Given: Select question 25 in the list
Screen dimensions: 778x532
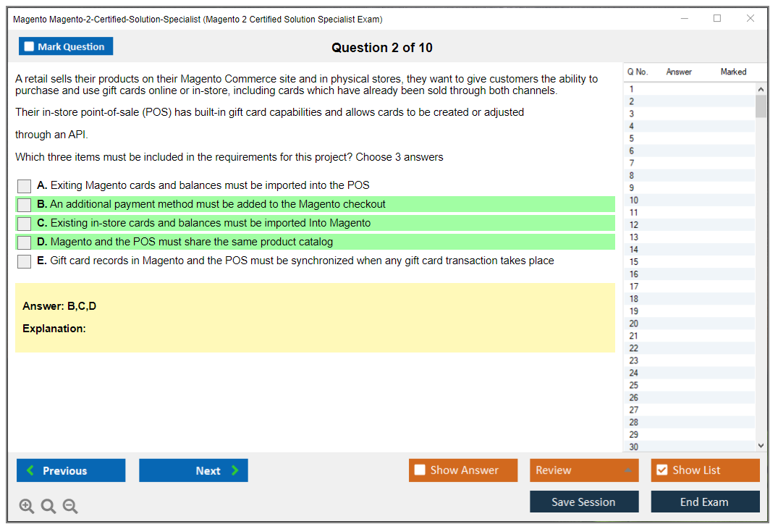Looking at the screenshot, I should tap(634, 386).
